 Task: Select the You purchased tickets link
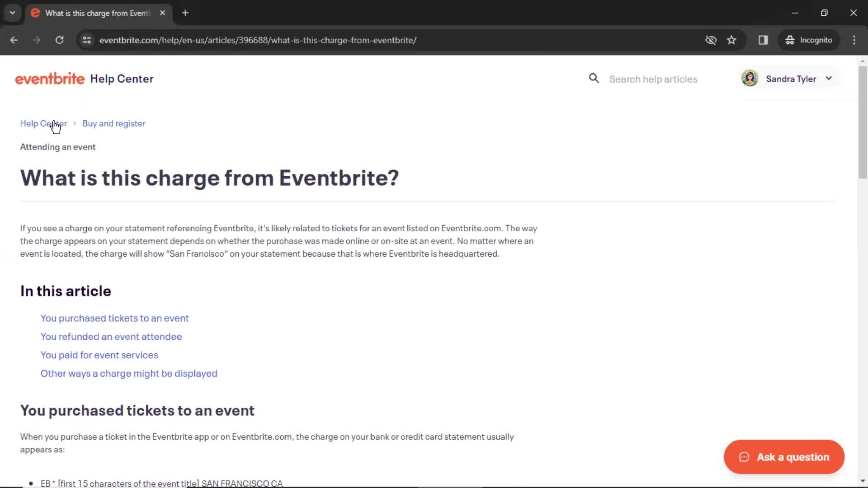click(x=114, y=318)
